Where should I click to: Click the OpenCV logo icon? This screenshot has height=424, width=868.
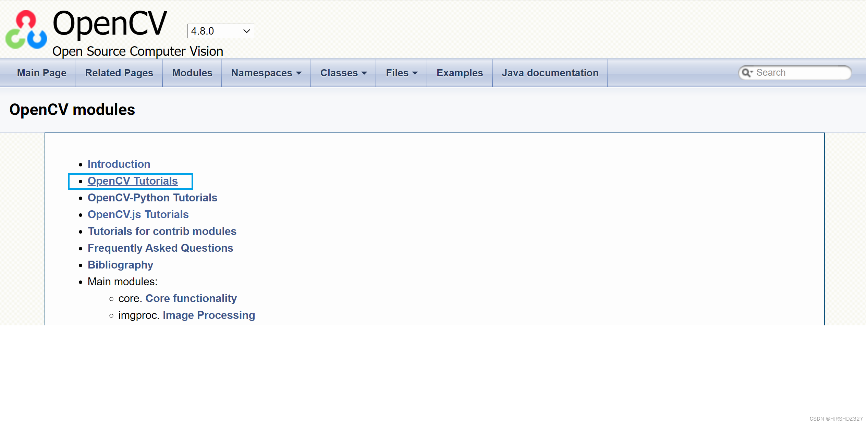[x=26, y=30]
